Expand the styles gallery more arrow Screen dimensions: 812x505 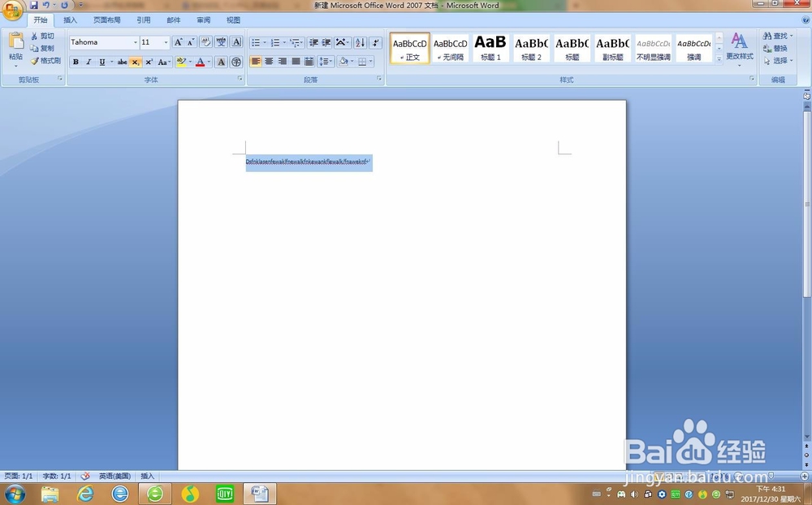pyautogui.click(x=719, y=59)
